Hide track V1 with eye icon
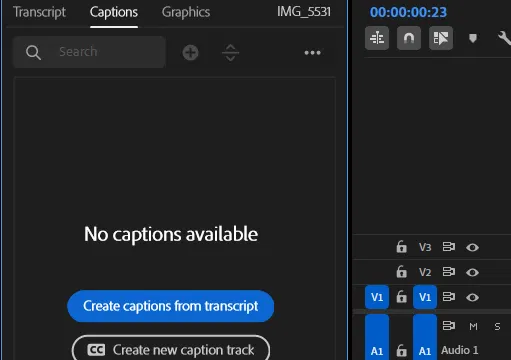This screenshot has height=360, width=511. (472, 297)
